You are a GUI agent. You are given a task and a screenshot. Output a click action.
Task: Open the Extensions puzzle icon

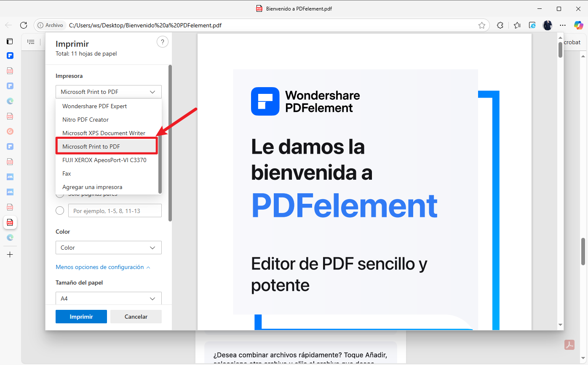pos(500,25)
